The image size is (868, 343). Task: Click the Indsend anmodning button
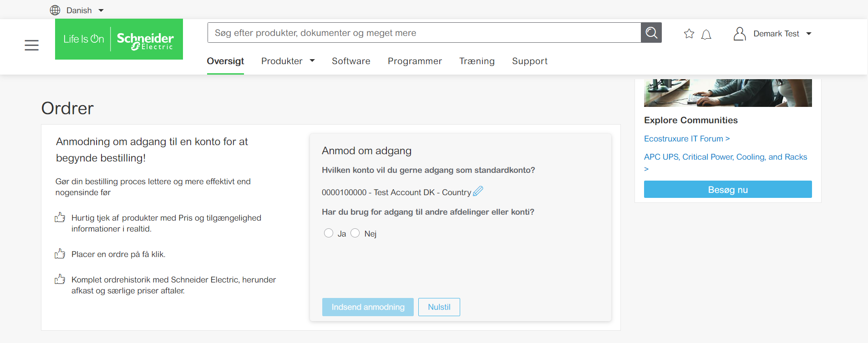tap(368, 307)
